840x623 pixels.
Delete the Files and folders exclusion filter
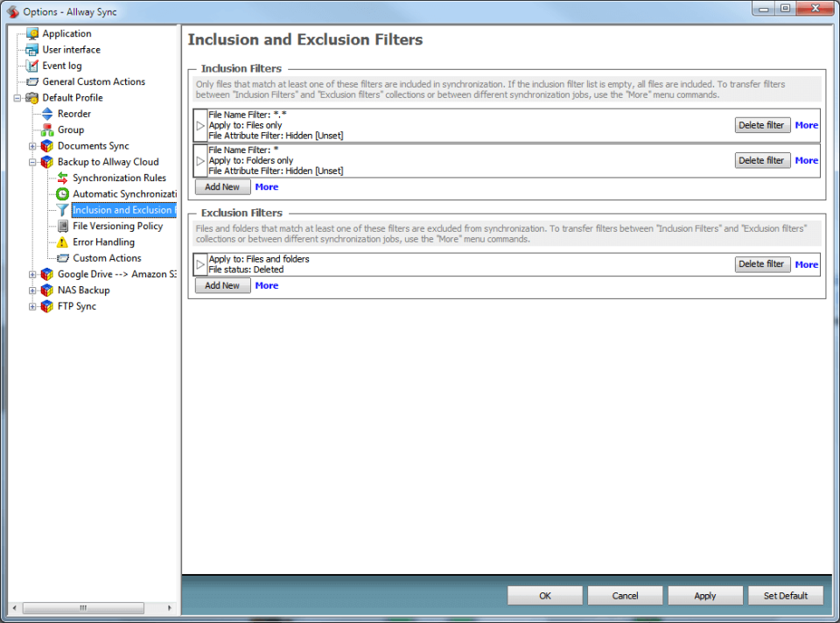[761, 263]
